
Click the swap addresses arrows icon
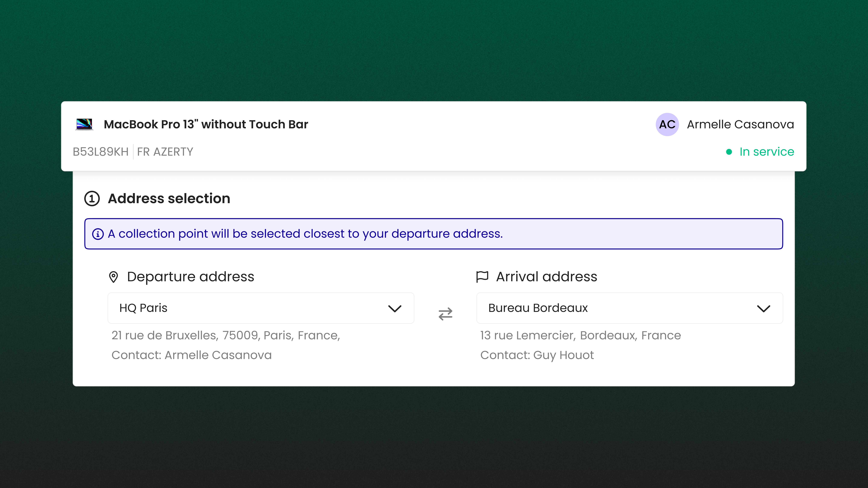tap(445, 314)
